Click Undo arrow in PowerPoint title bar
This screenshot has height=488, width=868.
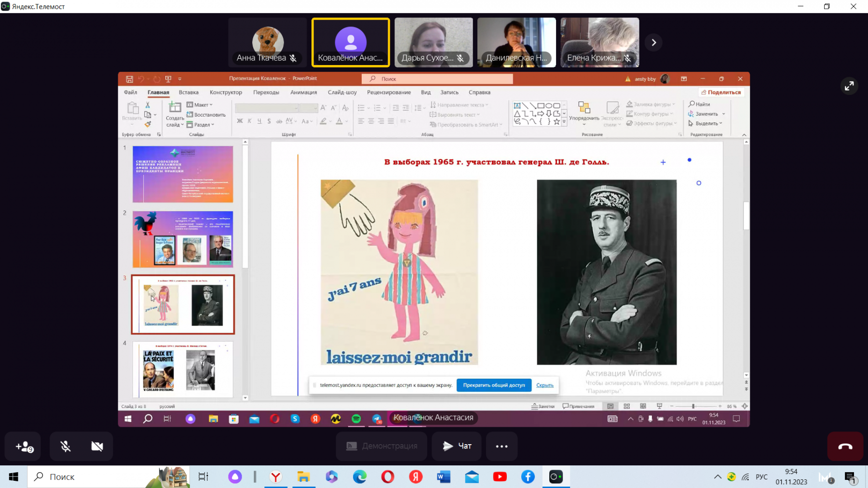tap(141, 79)
